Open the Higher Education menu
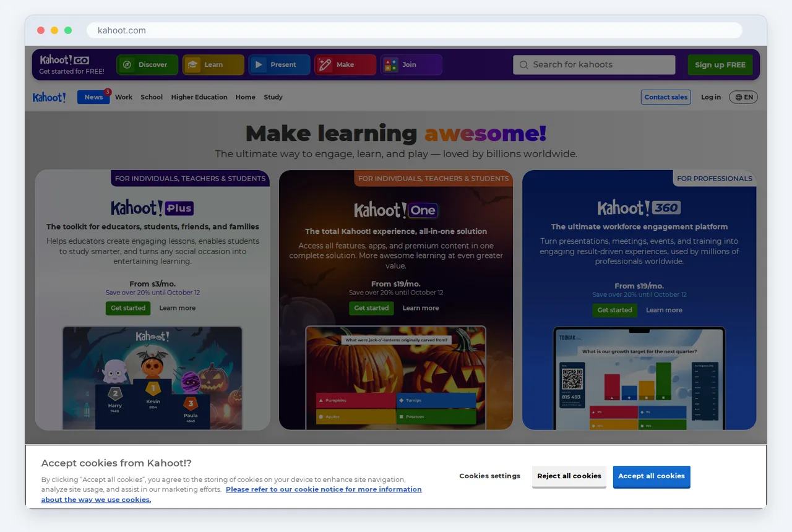Image resolution: width=792 pixels, height=532 pixels. 199,97
